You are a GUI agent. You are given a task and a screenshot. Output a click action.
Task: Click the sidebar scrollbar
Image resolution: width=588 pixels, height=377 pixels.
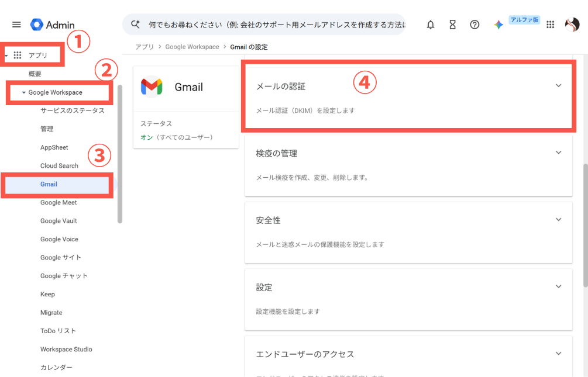pyautogui.click(x=120, y=154)
